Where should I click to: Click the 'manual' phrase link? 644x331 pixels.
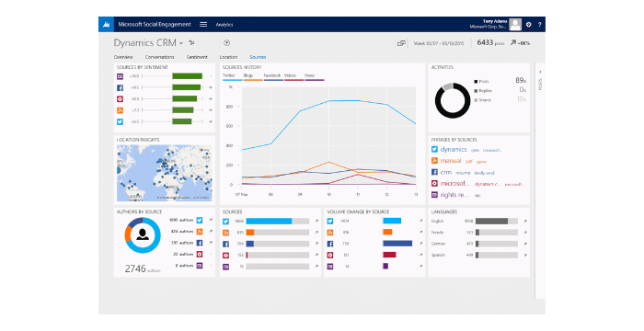coord(451,161)
